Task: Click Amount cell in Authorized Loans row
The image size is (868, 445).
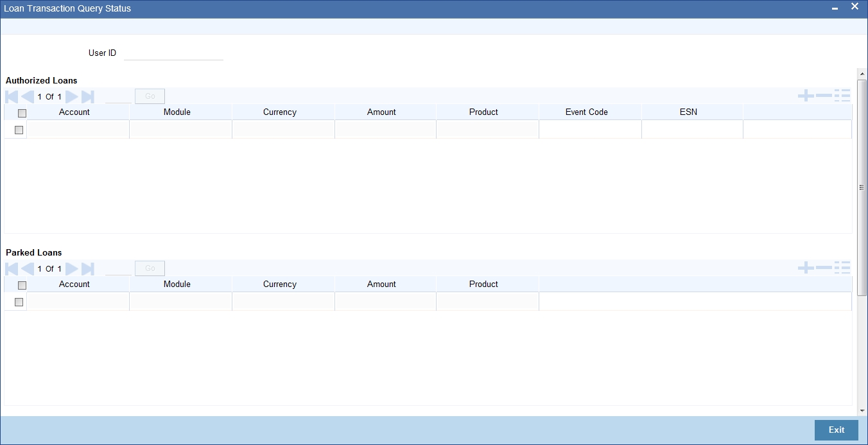Action: (x=385, y=129)
